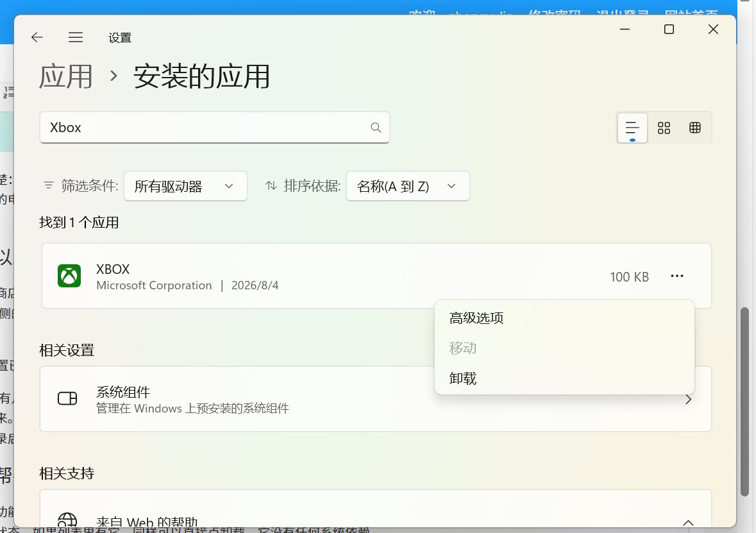Open the 系统组件 settings card

[376, 400]
